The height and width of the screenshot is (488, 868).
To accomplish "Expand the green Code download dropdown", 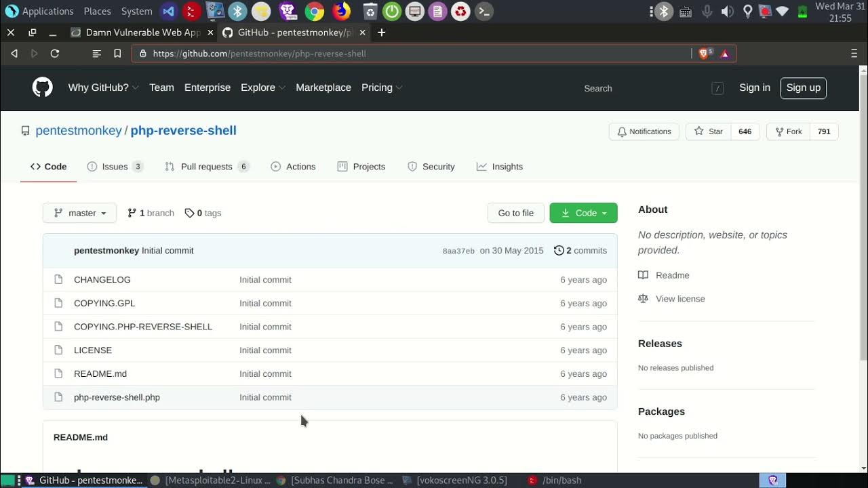I will (583, 213).
